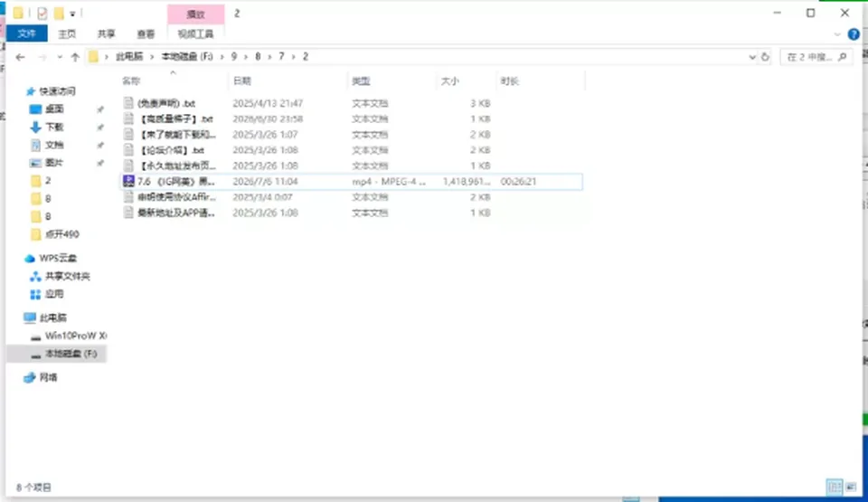Screen dimensions: 868x502
Task: Expand the chevron after 此电脑 in breadcrumb
Action: (152, 56)
